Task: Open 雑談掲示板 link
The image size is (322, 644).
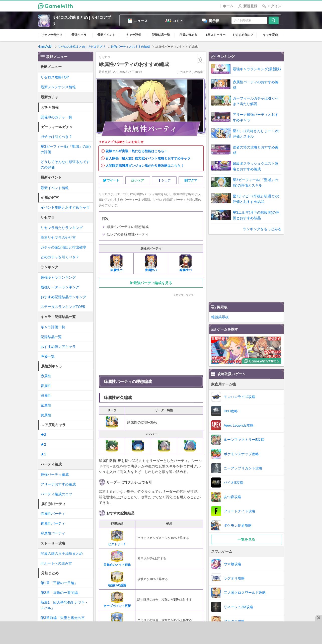Action: click(220, 317)
